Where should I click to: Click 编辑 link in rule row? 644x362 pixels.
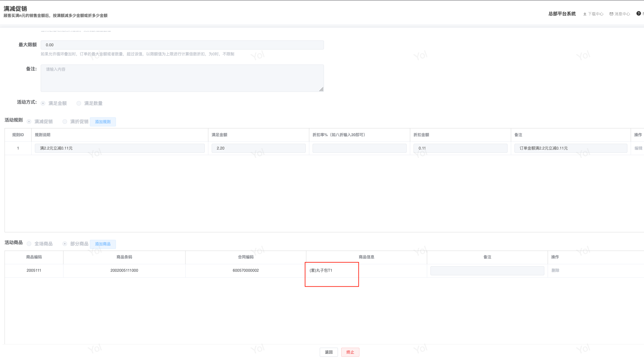(x=638, y=148)
